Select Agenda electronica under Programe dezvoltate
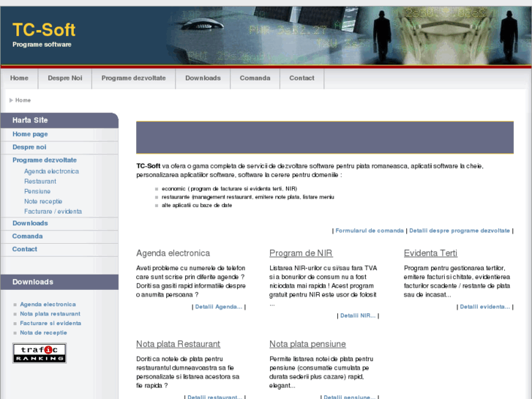The height and width of the screenshot is (399, 532). pos(51,171)
